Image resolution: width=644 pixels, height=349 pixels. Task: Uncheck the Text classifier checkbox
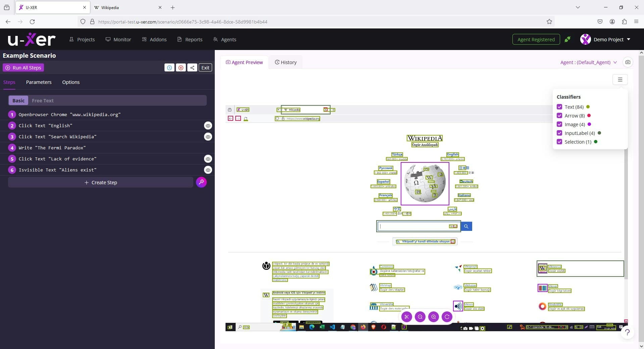pyautogui.click(x=559, y=107)
